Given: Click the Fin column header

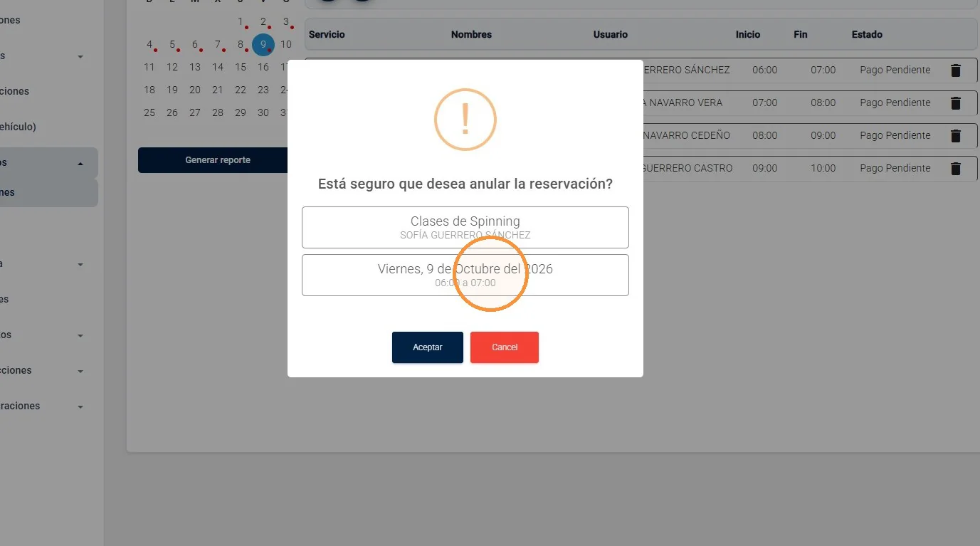Looking at the screenshot, I should point(801,34).
